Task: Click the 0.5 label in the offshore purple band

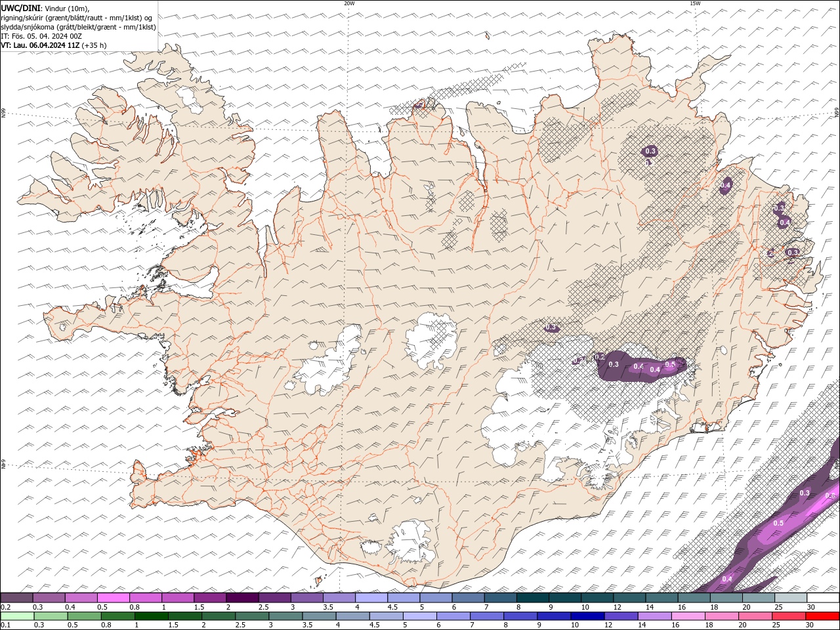Action: pos(778,523)
